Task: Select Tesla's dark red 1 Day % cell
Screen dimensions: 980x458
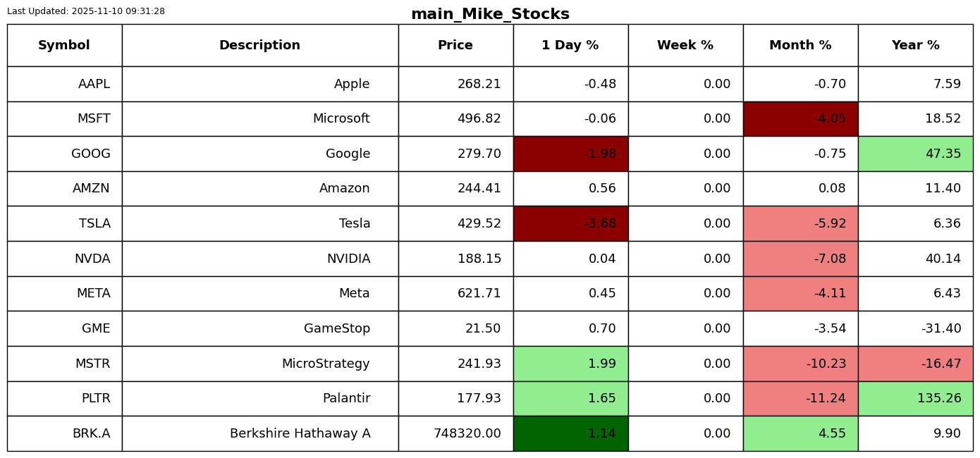Action: 570,223
